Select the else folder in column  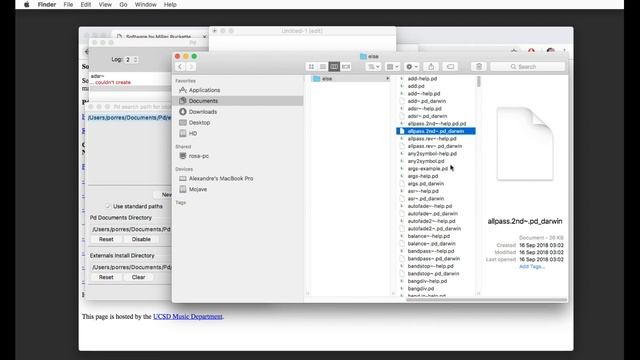(x=350, y=79)
